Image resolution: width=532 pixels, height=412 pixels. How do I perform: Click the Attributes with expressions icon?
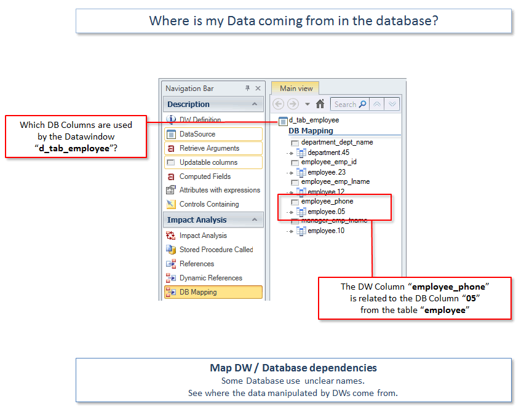171,190
